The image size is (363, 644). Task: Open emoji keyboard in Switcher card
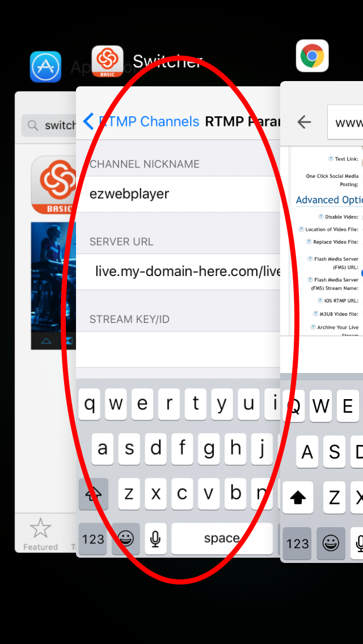[x=126, y=539]
